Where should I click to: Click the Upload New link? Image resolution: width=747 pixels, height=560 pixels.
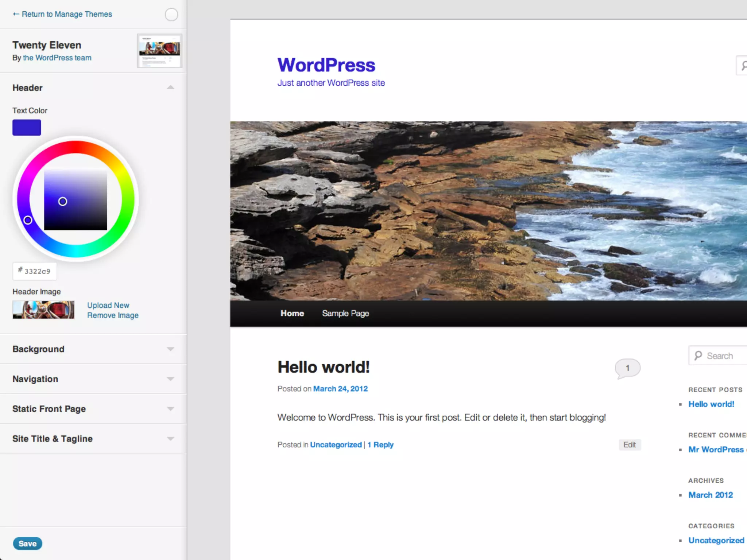pos(108,305)
